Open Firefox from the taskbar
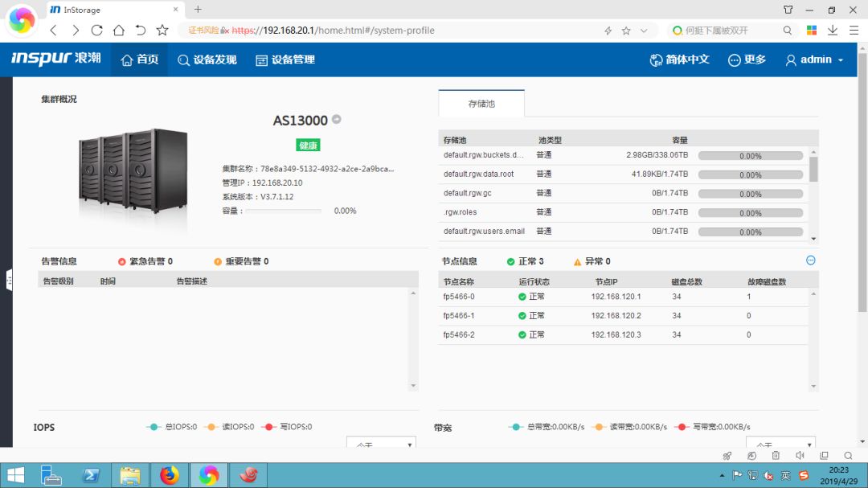 tap(170, 475)
